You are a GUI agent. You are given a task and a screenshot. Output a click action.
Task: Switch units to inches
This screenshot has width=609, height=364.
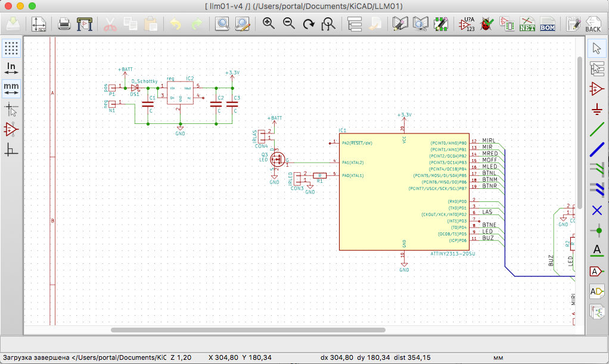[x=11, y=69]
